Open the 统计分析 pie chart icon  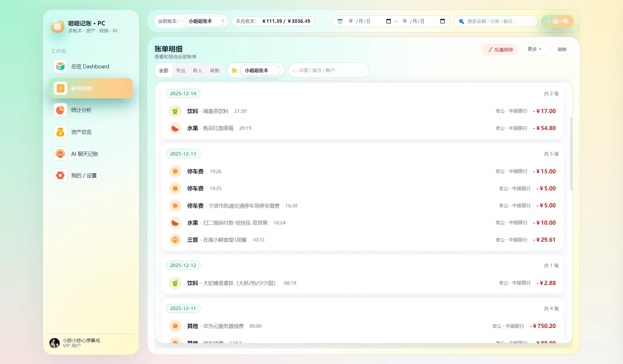[x=60, y=110]
